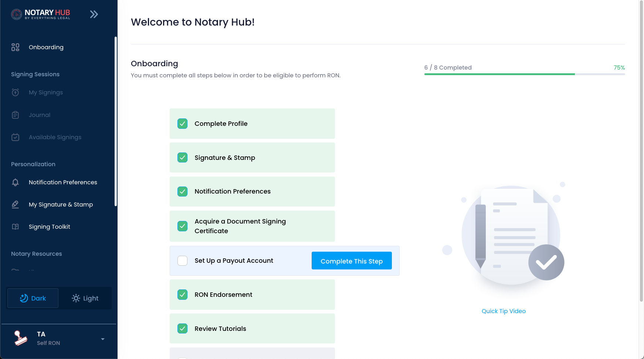Select the Set Up a Payout Account label
The height and width of the screenshot is (359, 644).
tap(234, 261)
